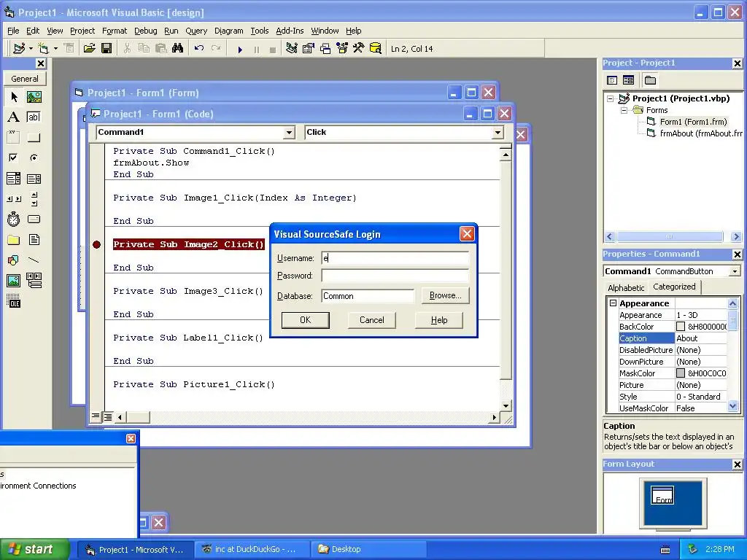Select the Timer control in the toolbox
Image resolution: width=747 pixels, height=560 pixels.
14,219
